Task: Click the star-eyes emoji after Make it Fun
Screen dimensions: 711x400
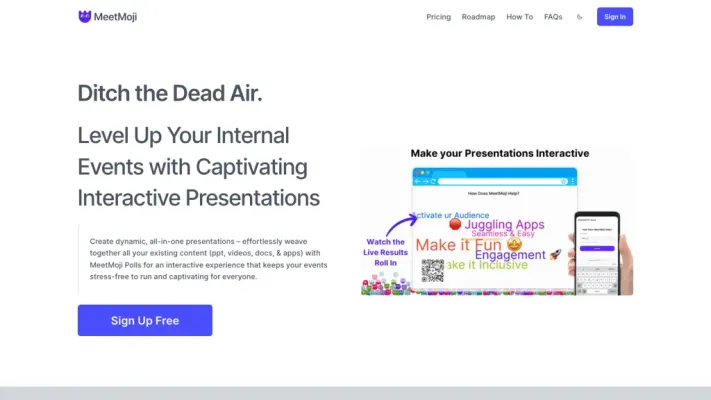Action: [515, 244]
